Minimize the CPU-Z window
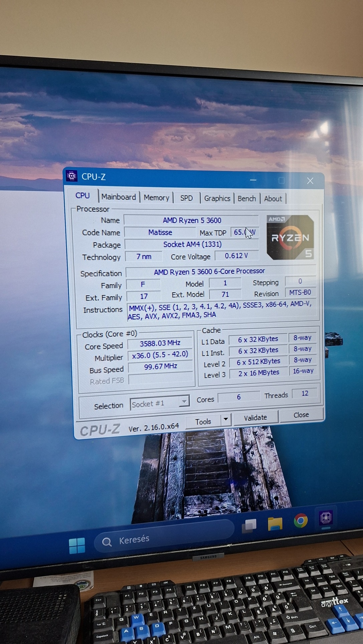Screen dimensions: 363x644 tap(253, 180)
